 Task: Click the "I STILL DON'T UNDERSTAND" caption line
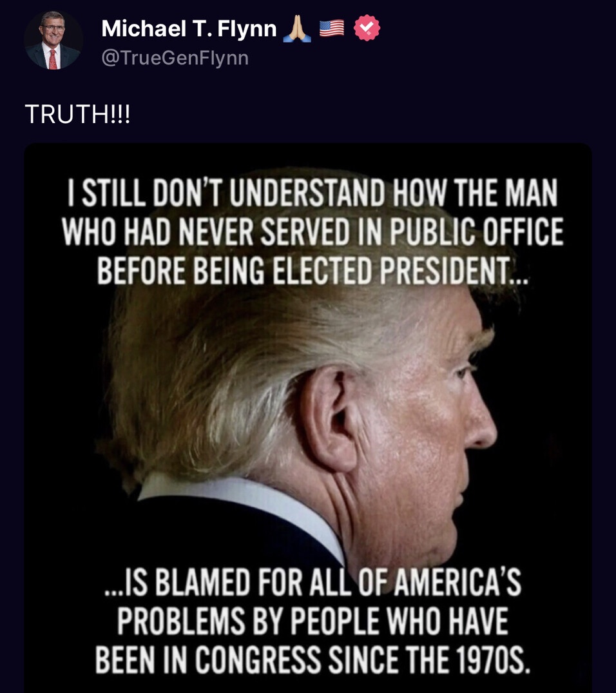pos(313,193)
